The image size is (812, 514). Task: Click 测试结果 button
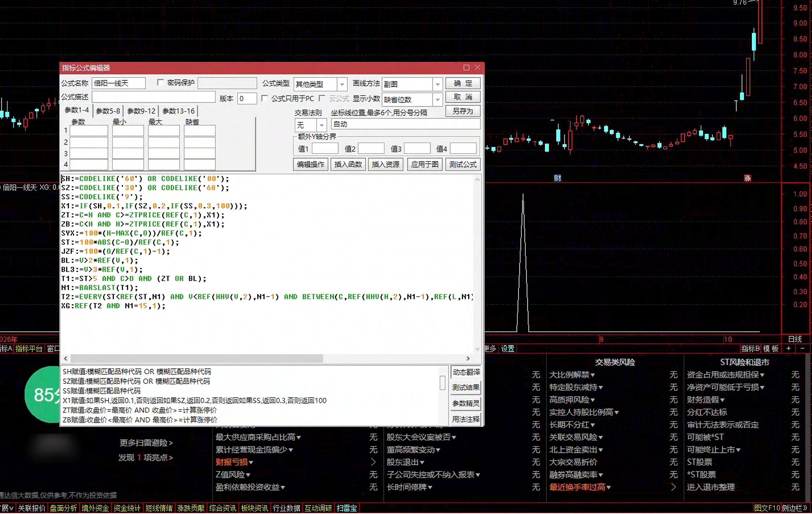pos(466,387)
